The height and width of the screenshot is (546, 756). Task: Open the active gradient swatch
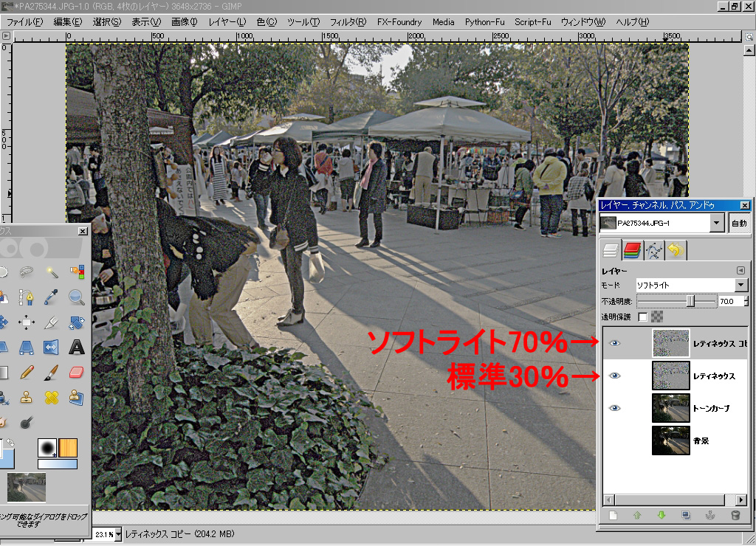58,464
